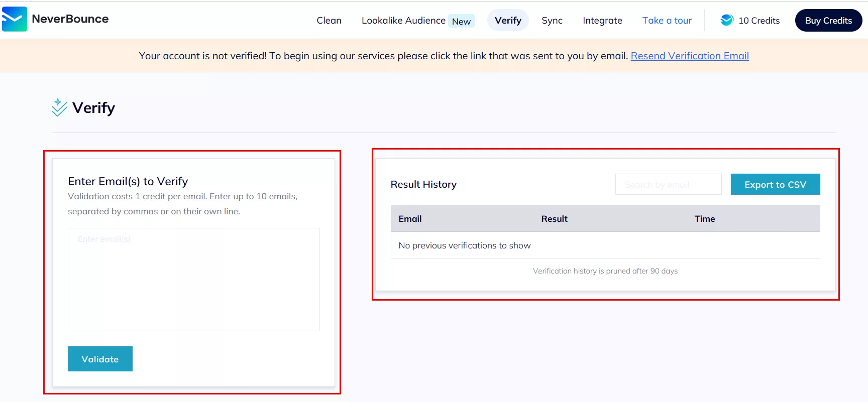View the 10 Credits balance

pos(759,21)
